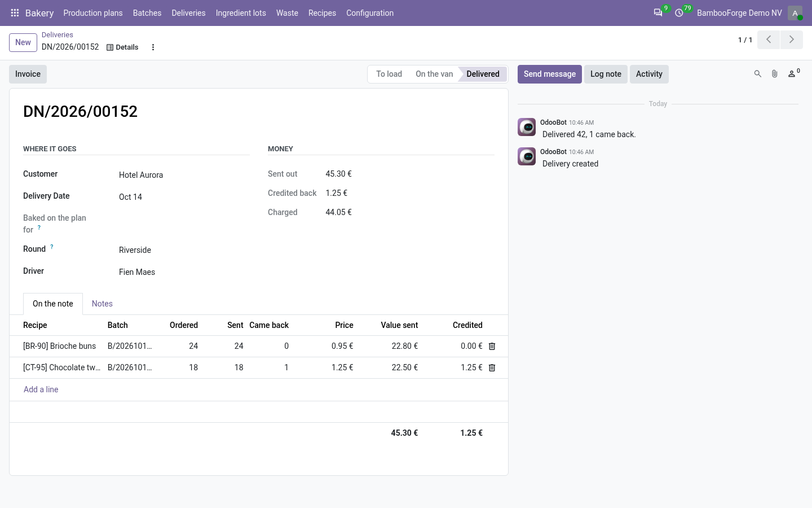Show followers icon in the chatter
The width and height of the screenshot is (812, 508).
pyautogui.click(x=793, y=74)
